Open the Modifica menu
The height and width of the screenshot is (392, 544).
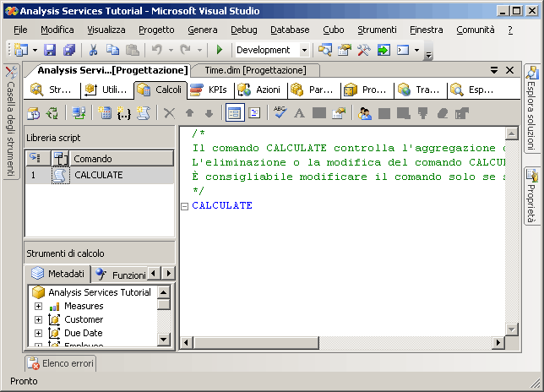click(x=57, y=30)
